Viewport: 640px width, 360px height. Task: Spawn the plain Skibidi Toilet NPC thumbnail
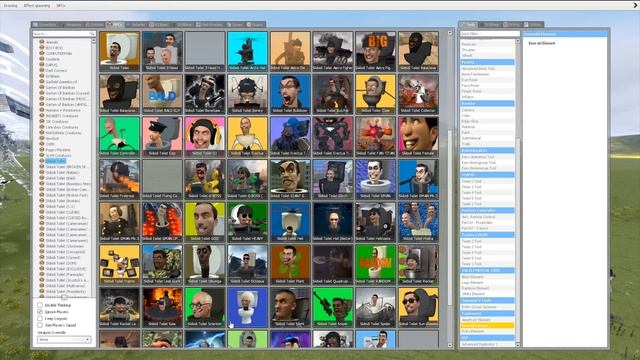pyautogui.click(x=119, y=51)
